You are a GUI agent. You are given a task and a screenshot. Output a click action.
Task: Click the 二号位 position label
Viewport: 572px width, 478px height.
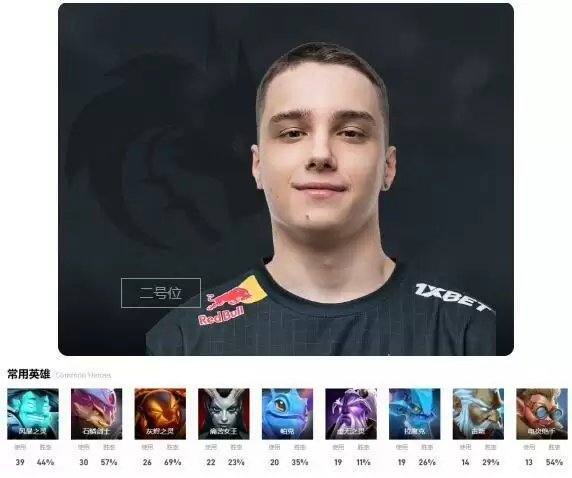coord(161,293)
